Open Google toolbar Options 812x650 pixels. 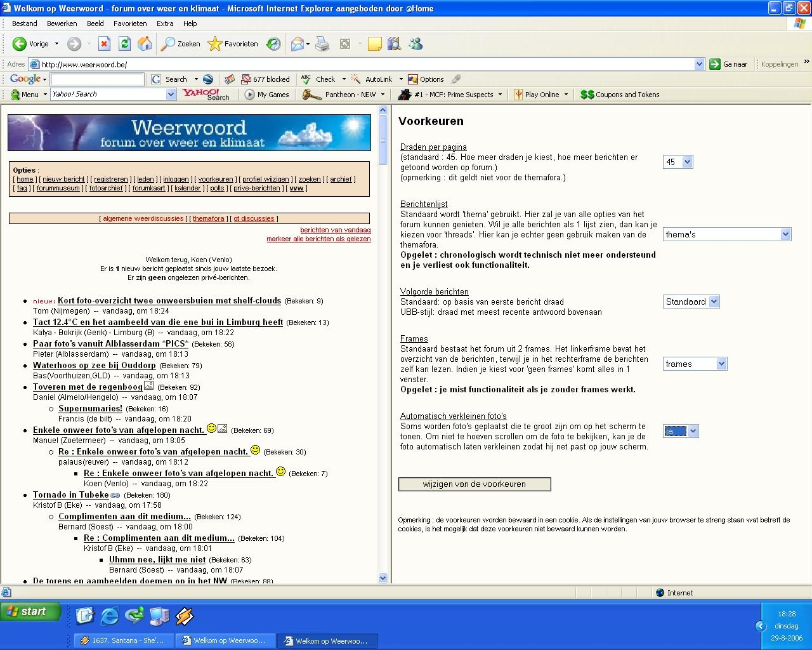426,79
